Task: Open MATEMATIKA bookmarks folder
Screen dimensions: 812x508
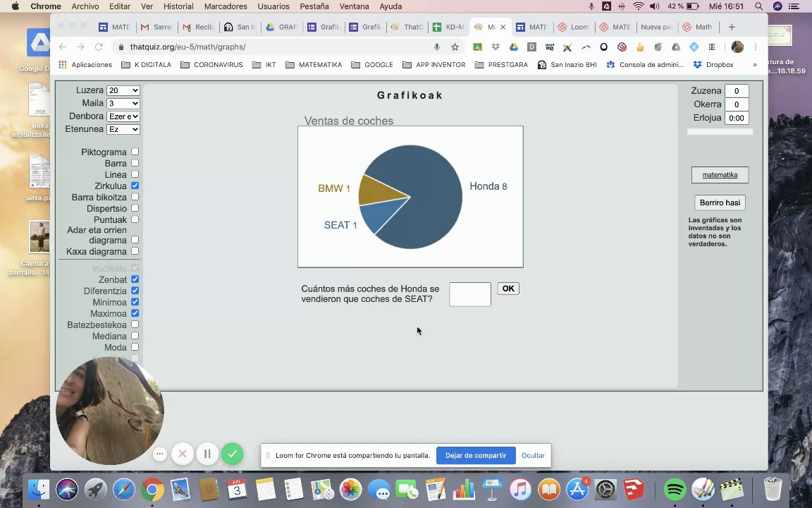Action: 314,65
